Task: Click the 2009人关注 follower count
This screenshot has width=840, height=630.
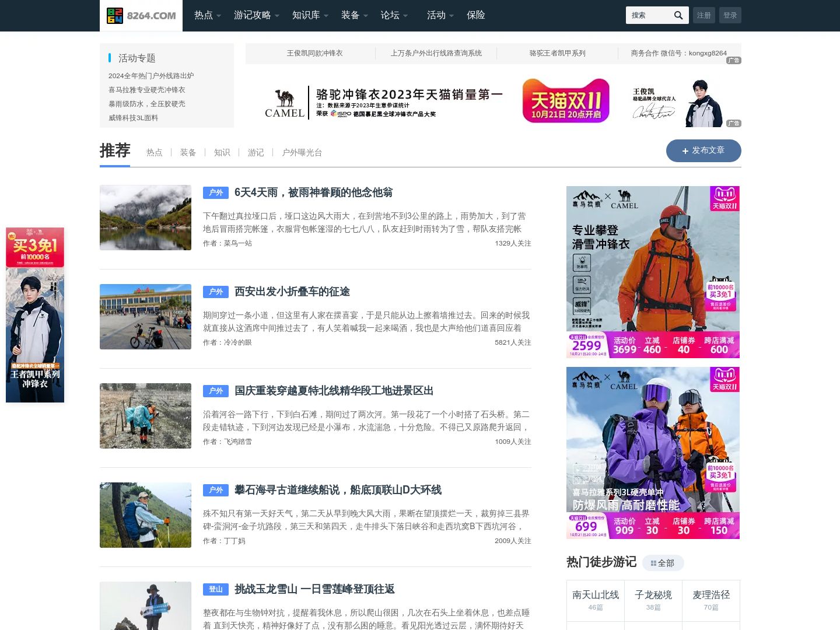Action: pos(513,541)
